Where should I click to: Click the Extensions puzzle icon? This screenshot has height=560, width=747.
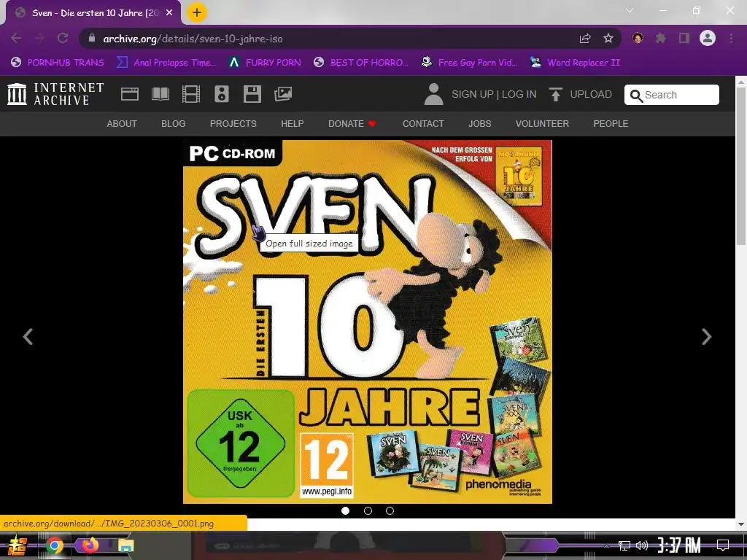[x=661, y=38]
